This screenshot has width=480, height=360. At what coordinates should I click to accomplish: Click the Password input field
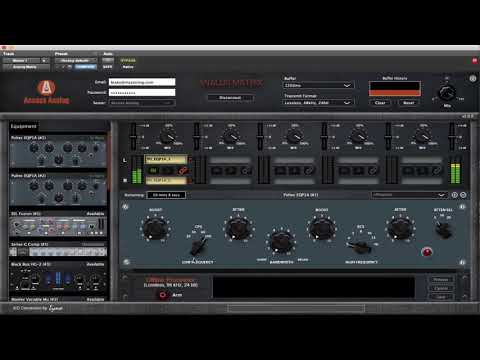(142, 92)
